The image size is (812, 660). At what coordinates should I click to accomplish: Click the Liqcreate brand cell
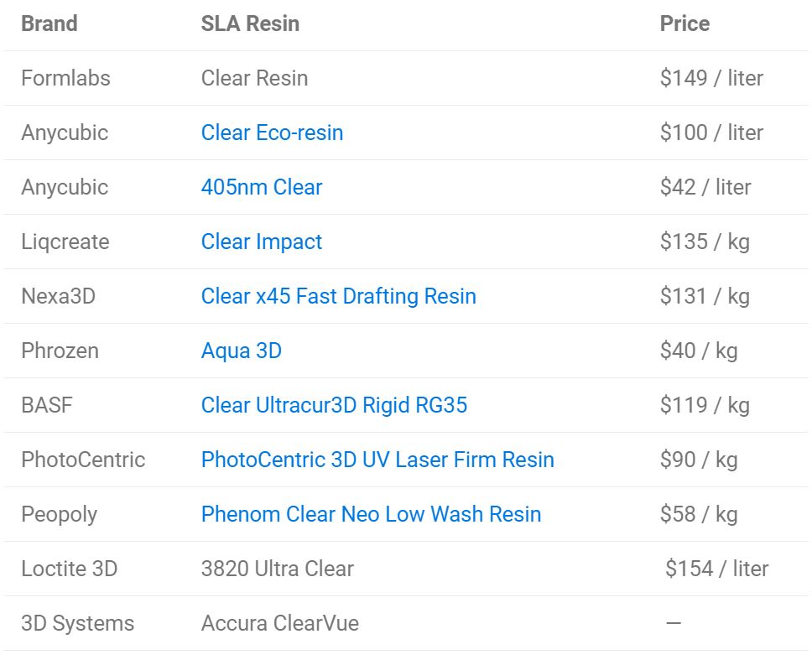click(x=65, y=242)
